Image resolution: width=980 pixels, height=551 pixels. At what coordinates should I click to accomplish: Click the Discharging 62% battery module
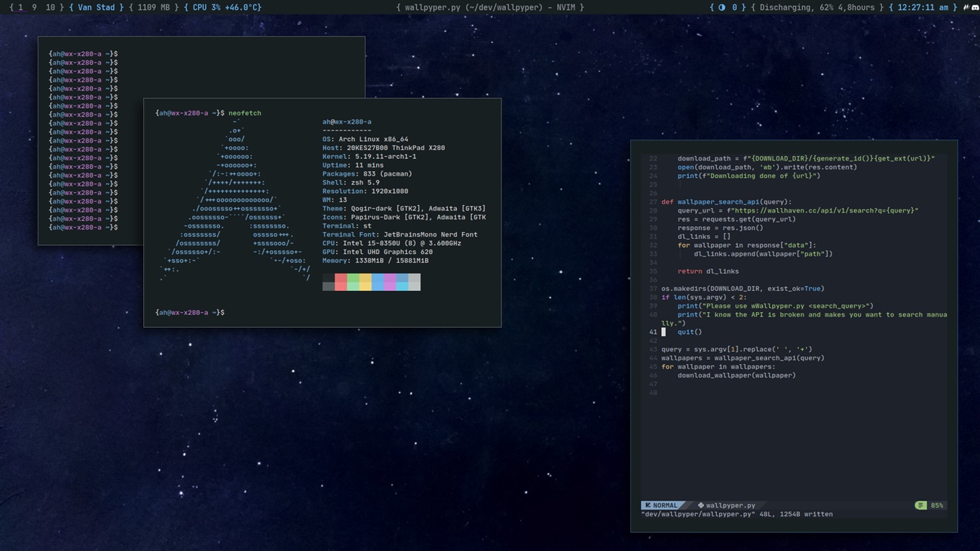(x=818, y=8)
